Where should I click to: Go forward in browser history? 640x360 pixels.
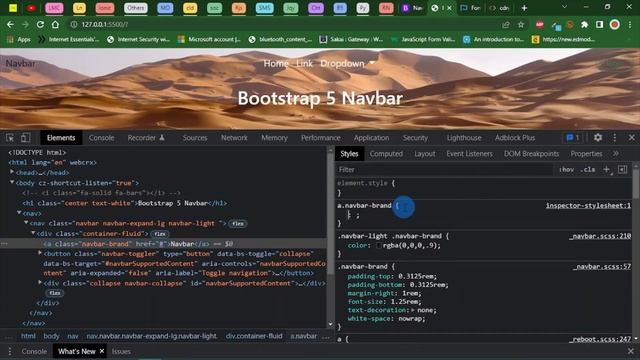click(25, 24)
